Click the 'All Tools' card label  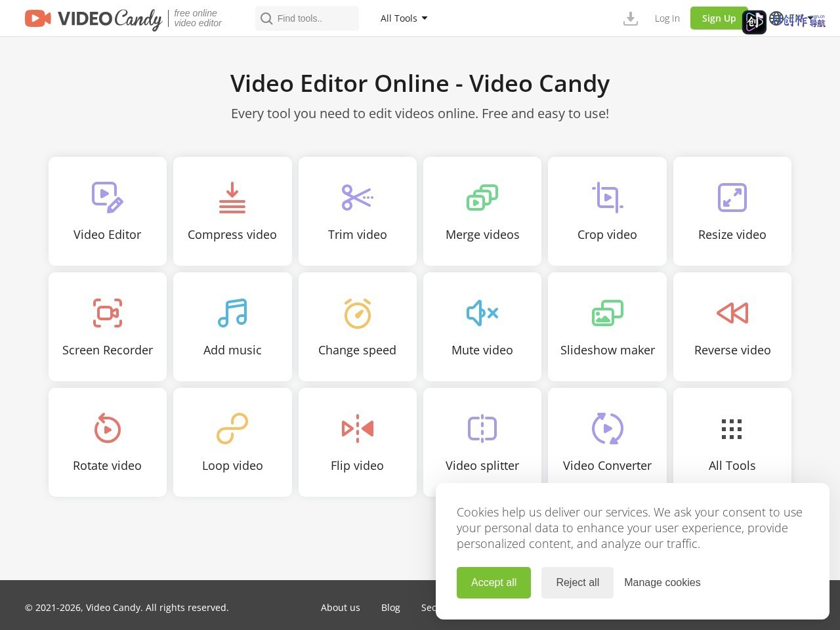[732, 466]
